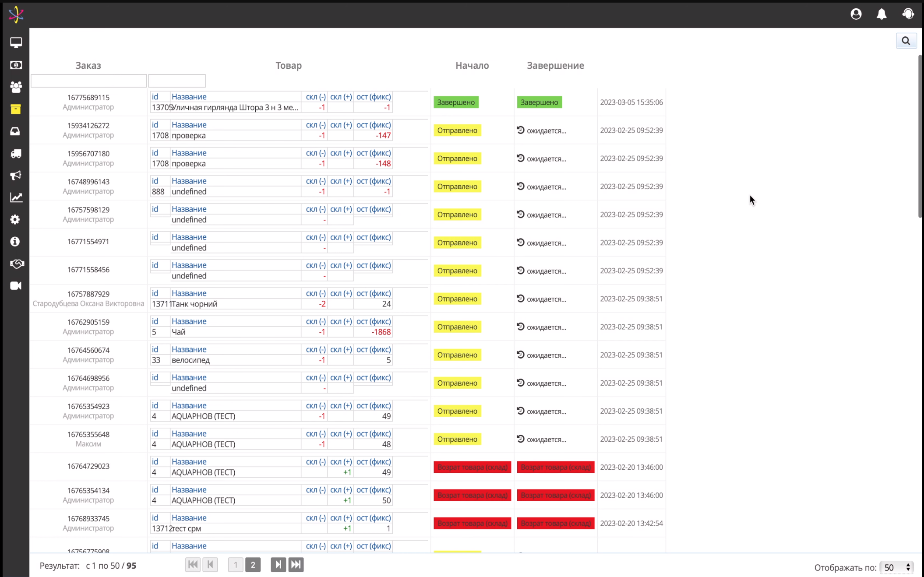
Task: Click the next page arrow button
Action: [x=278, y=565]
